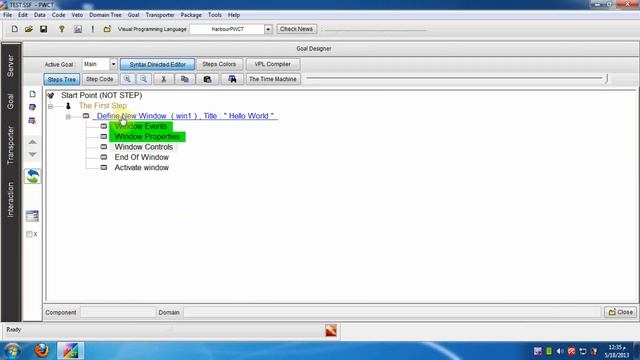Click the Component text field

click(118, 312)
